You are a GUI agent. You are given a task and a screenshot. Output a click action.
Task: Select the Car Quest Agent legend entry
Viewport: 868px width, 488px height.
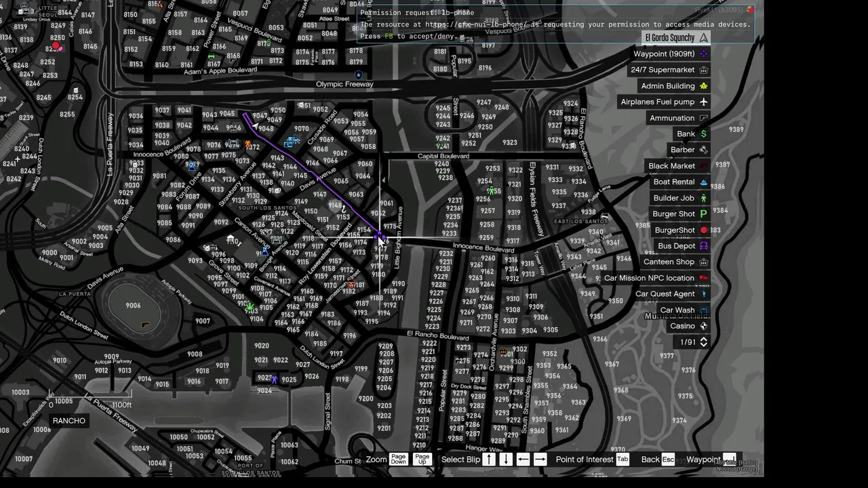(672, 294)
